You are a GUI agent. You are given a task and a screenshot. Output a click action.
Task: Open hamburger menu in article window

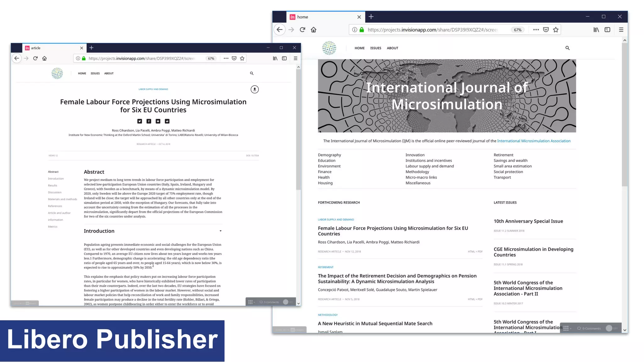point(295,58)
